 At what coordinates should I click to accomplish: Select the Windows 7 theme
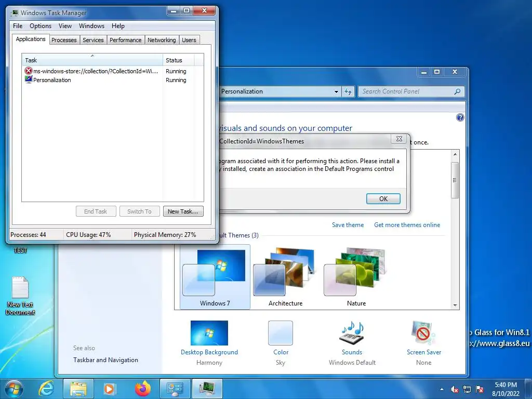point(215,277)
